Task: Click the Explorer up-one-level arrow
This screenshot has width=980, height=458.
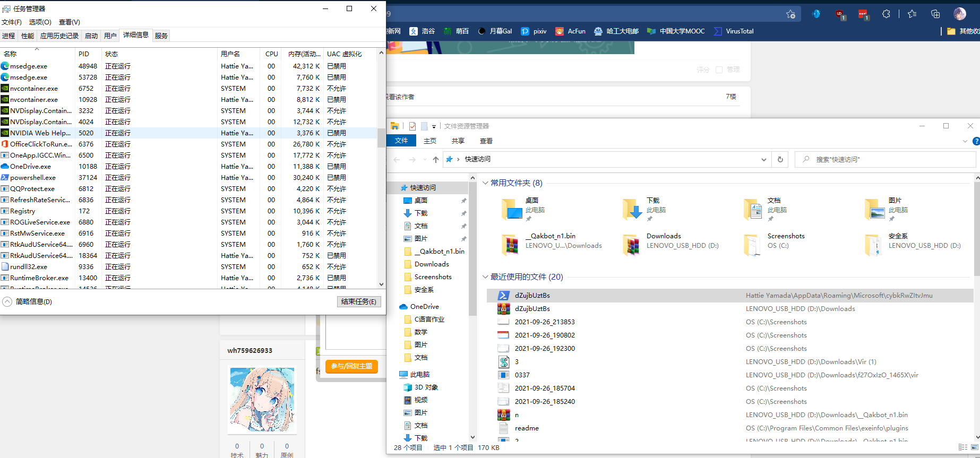Action: (x=436, y=159)
